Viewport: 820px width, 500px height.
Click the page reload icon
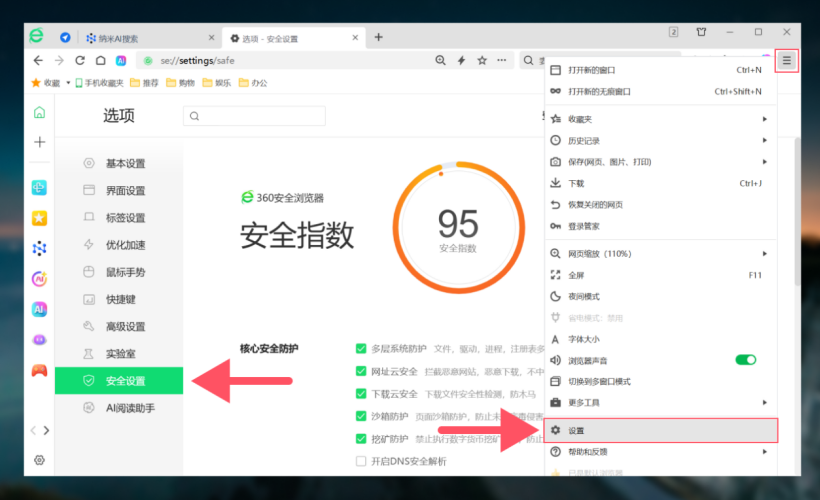coord(81,60)
